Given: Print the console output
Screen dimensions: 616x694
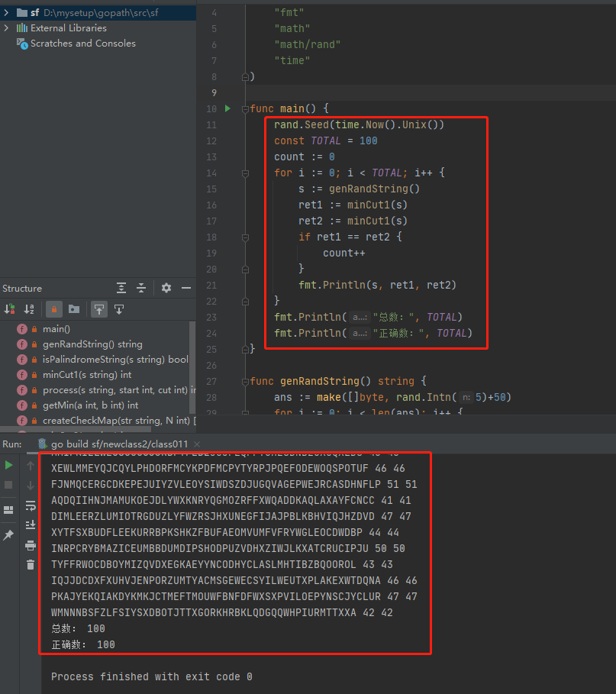Looking at the screenshot, I should (x=30, y=545).
